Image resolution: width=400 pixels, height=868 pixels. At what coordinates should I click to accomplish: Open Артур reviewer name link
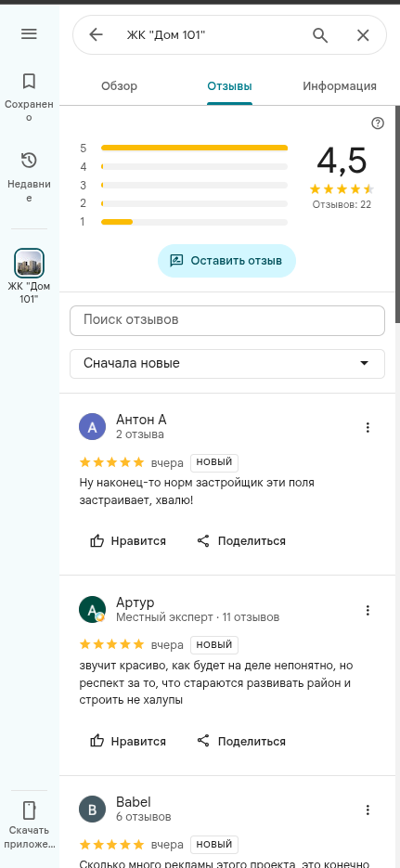[x=135, y=602]
